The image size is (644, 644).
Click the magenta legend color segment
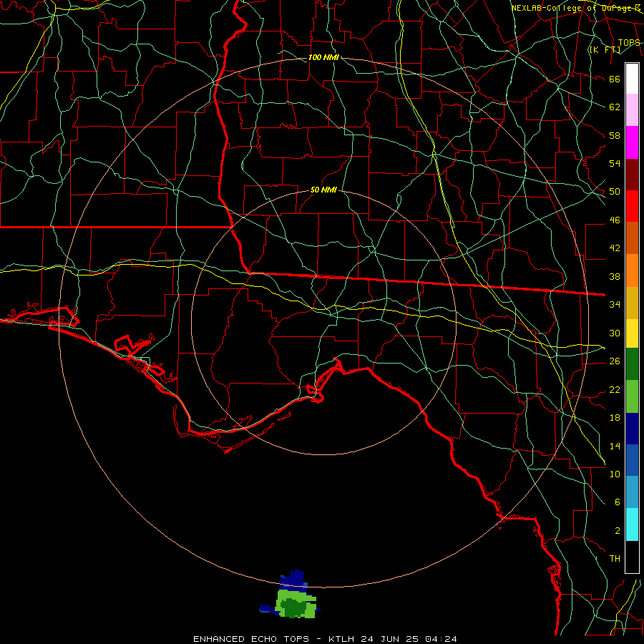[x=632, y=142]
